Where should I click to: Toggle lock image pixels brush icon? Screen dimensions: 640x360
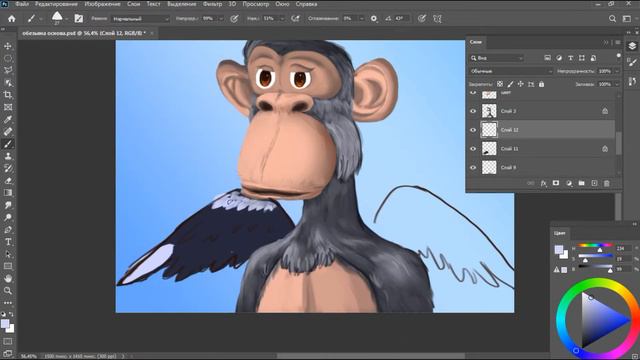point(510,84)
